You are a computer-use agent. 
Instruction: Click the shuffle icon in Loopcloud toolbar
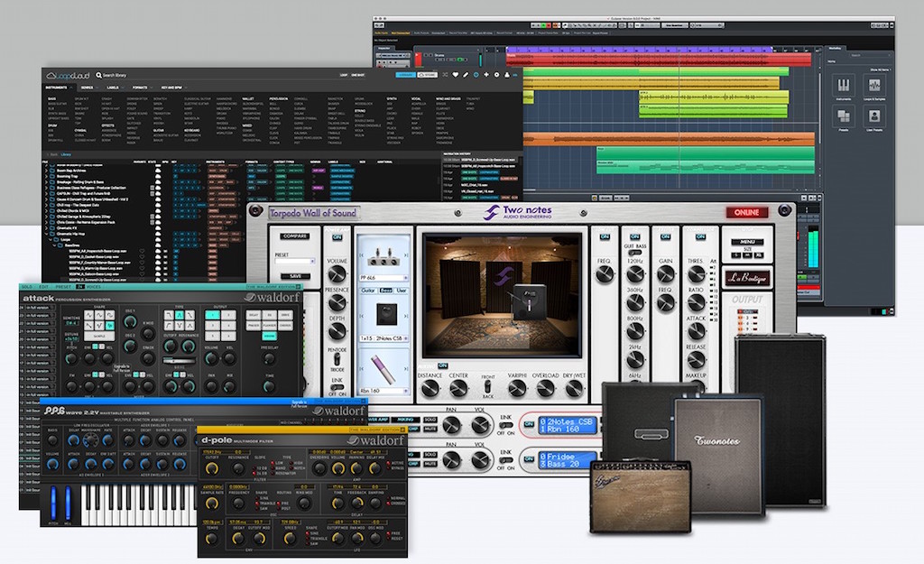[x=445, y=75]
